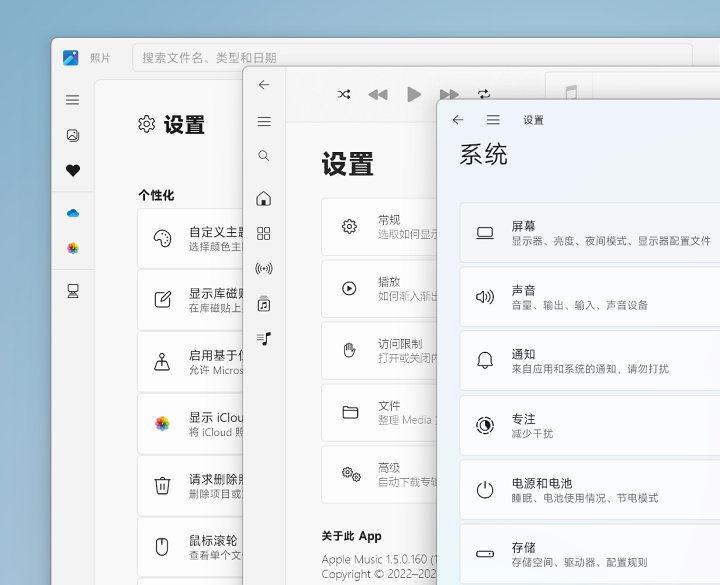Open 电源和电池 settings item

coord(590,490)
